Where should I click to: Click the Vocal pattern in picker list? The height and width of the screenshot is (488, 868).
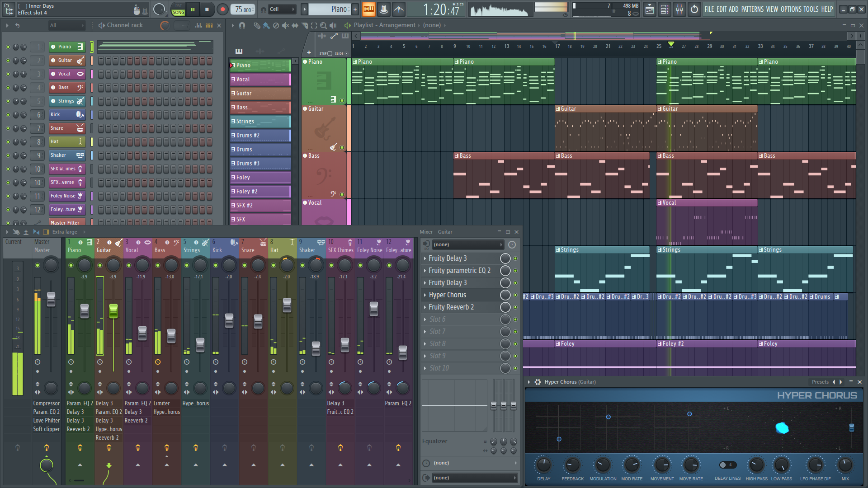pyautogui.click(x=260, y=80)
